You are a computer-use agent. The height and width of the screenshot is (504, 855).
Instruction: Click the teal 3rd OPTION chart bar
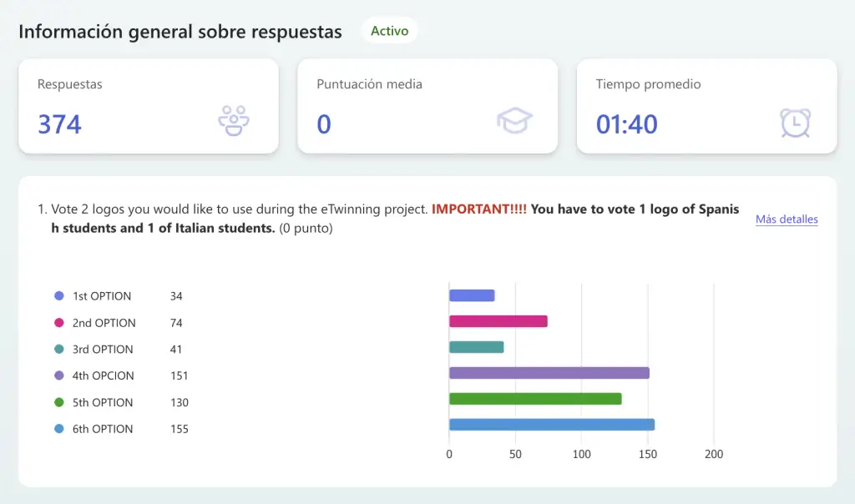tap(476, 347)
